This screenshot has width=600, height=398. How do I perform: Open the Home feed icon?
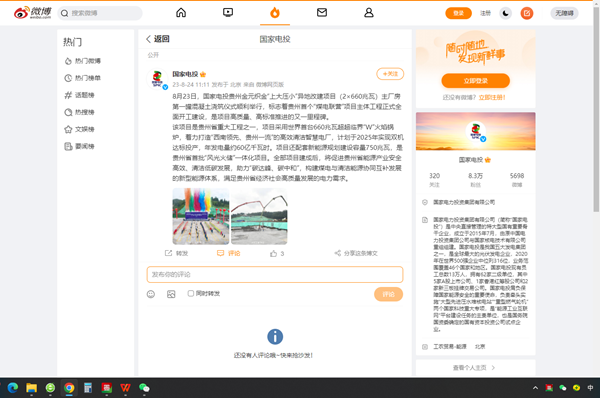pos(181,13)
